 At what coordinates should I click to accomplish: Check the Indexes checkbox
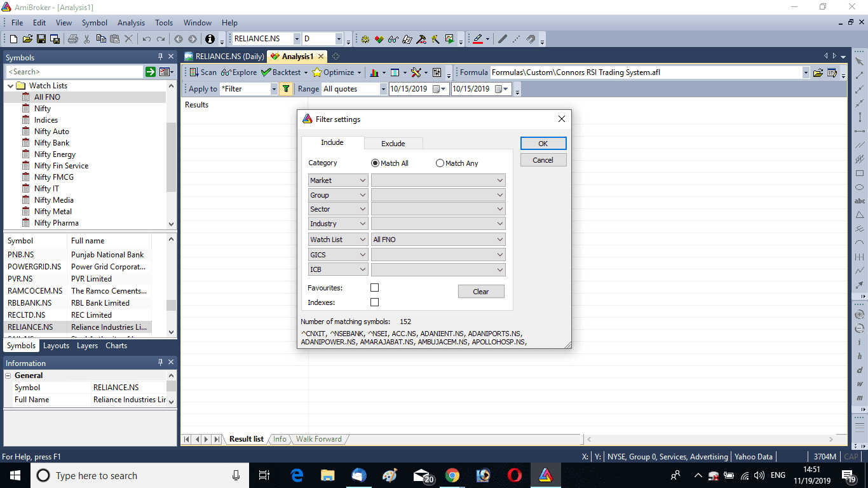374,302
